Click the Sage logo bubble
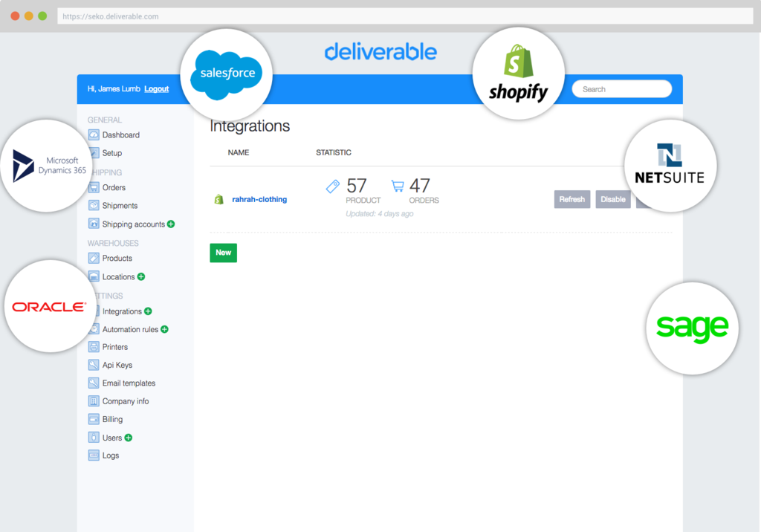Viewport: 761px width, 532px height. (692, 328)
